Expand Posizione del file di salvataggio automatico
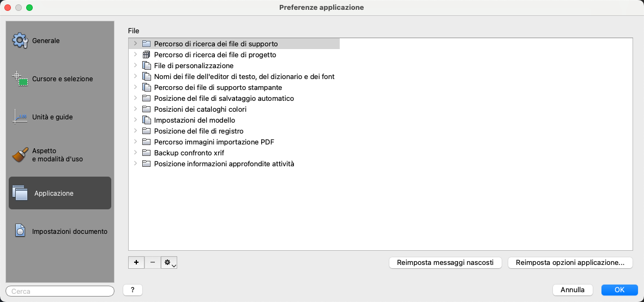 point(135,98)
